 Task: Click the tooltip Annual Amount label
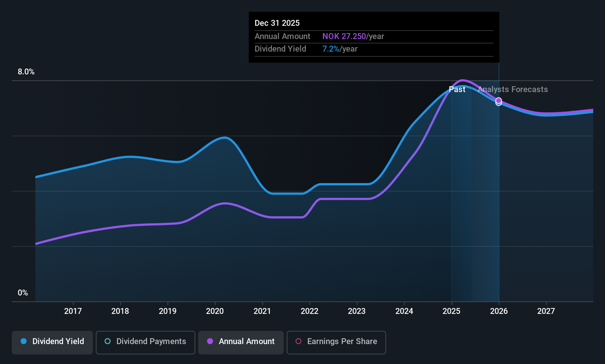click(x=283, y=36)
